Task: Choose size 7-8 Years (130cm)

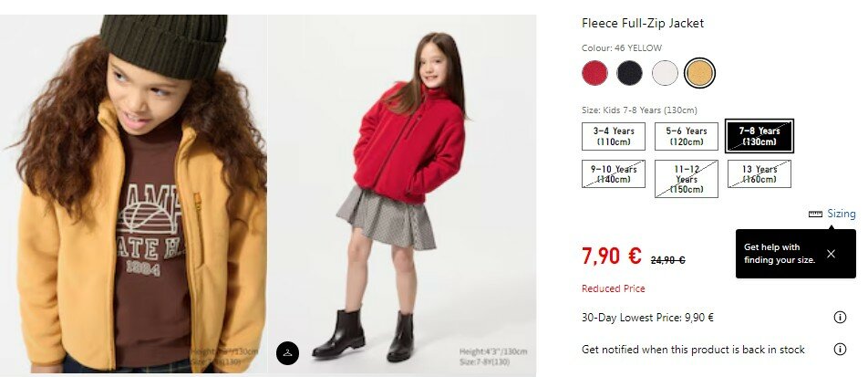Action: [x=759, y=136]
